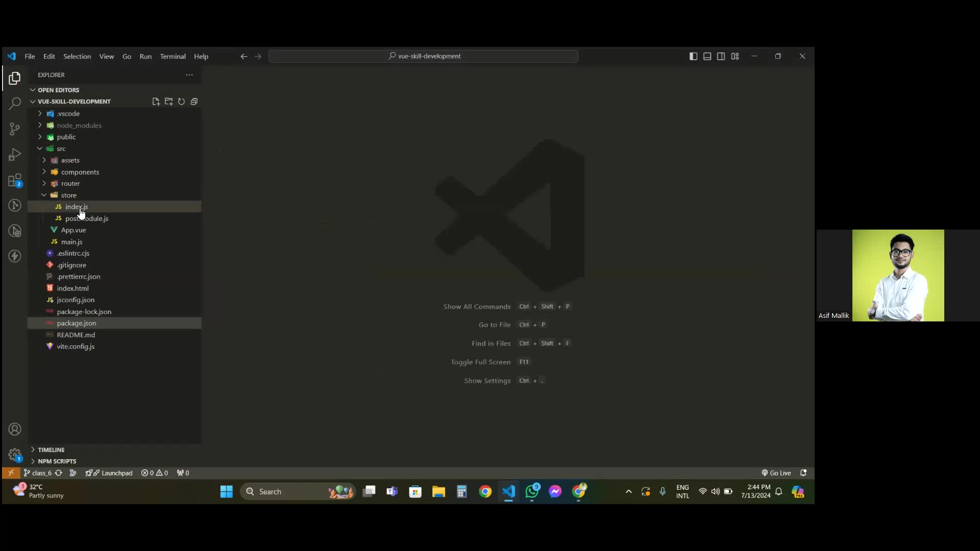Open WhatsApp from taskbar
Viewport: 980px width, 551px height.
(532, 491)
